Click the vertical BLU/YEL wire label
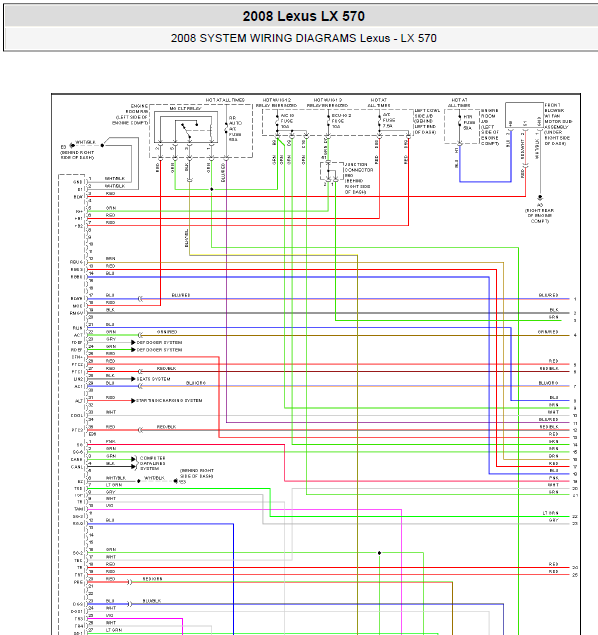Screen dimensions: 598x635 pyautogui.click(x=186, y=238)
